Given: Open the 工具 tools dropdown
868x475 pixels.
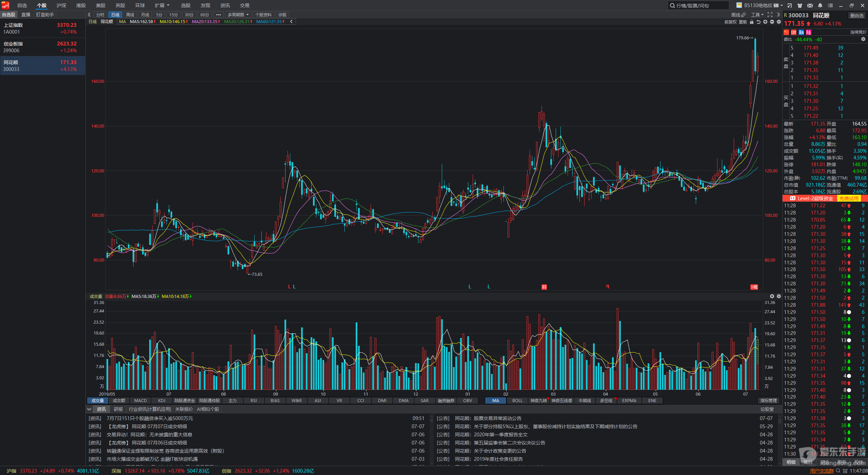Looking at the screenshot, I should tap(757, 15).
